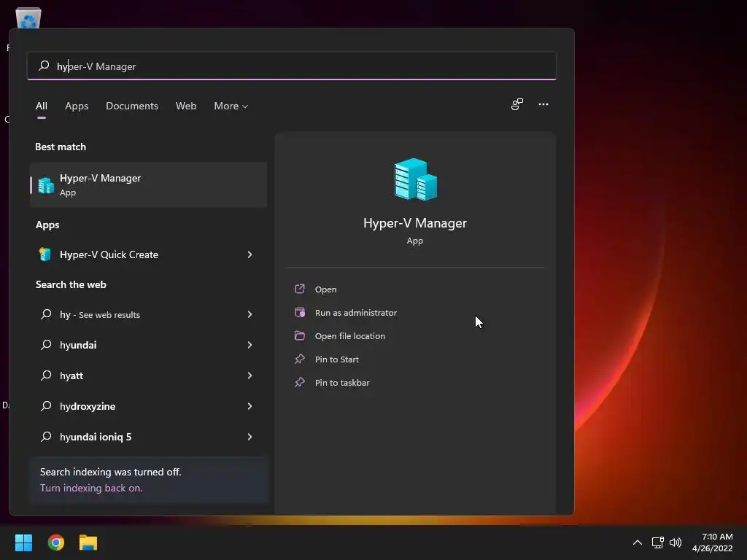Click 'hy - See web results' suggestion
This screenshot has width=747, height=560.
(x=148, y=314)
